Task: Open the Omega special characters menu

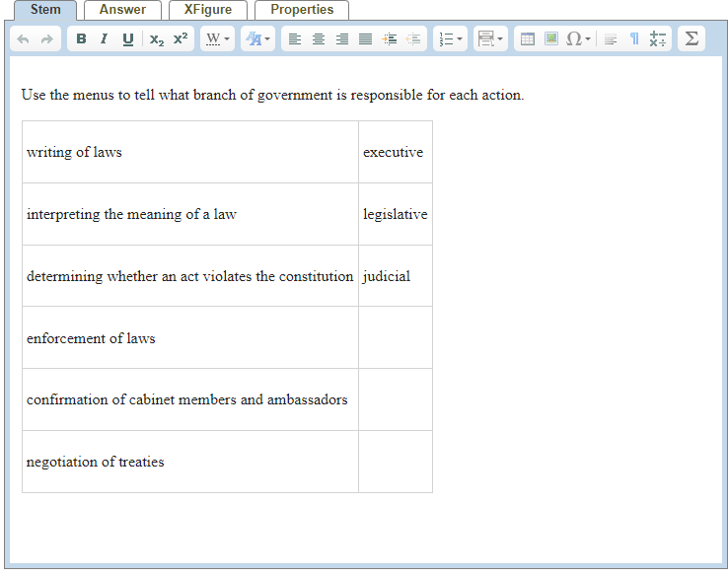Action: 578,39
